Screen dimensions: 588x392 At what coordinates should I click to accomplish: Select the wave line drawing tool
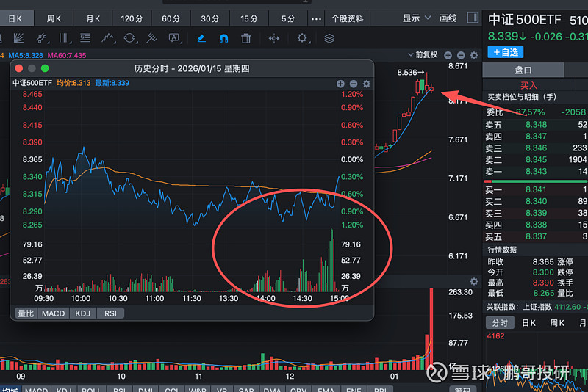tap(108, 38)
